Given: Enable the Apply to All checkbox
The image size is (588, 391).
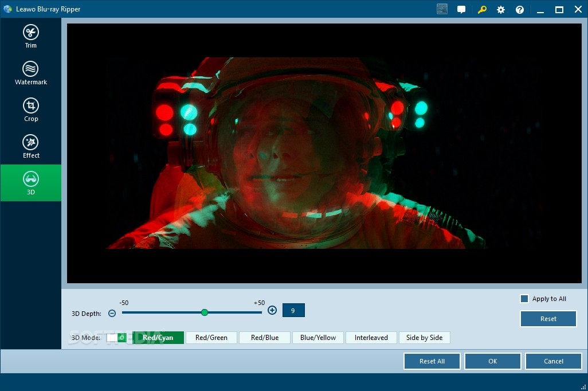Looking at the screenshot, I should 524,299.
